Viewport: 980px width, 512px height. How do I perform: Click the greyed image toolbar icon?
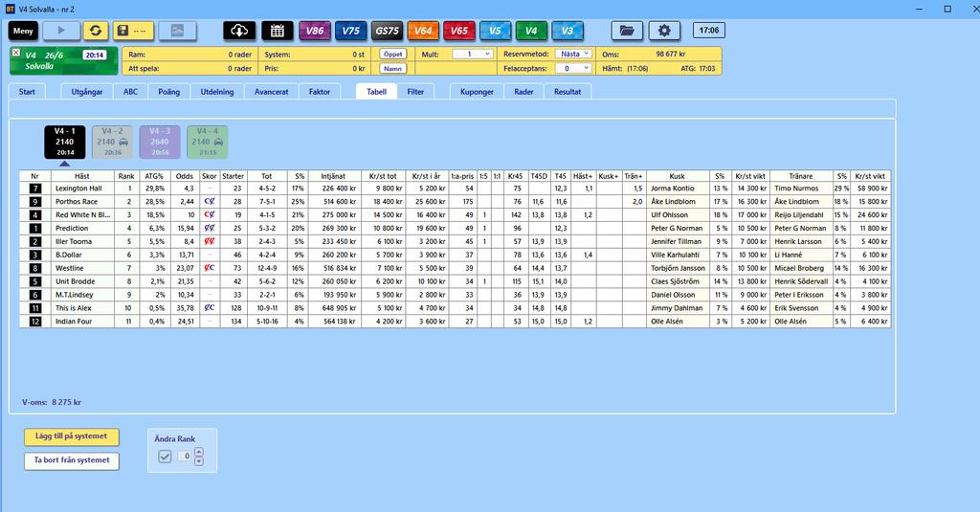click(177, 31)
